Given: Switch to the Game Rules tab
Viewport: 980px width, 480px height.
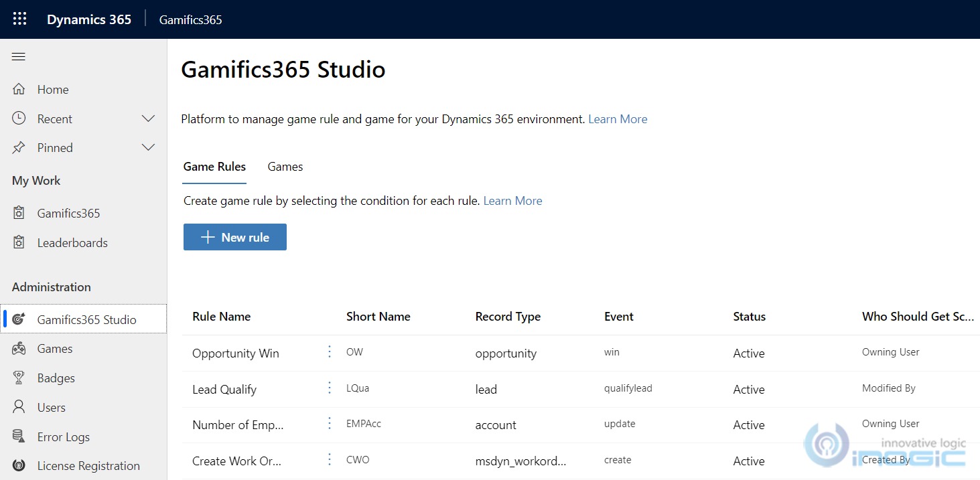Looking at the screenshot, I should point(214,167).
